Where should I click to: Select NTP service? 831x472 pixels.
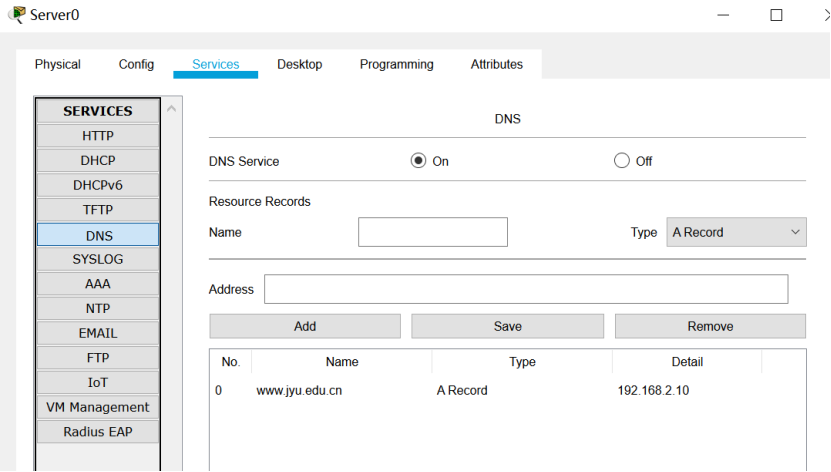click(x=98, y=308)
